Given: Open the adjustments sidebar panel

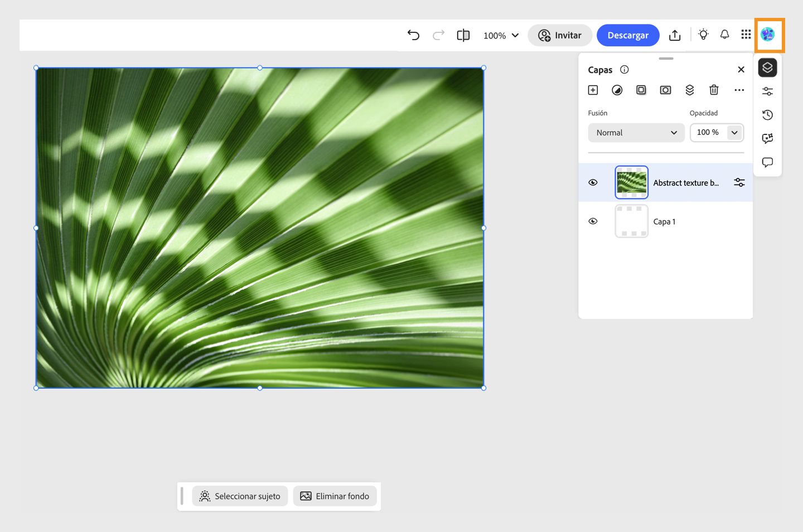Looking at the screenshot, I should pos(767,91).
